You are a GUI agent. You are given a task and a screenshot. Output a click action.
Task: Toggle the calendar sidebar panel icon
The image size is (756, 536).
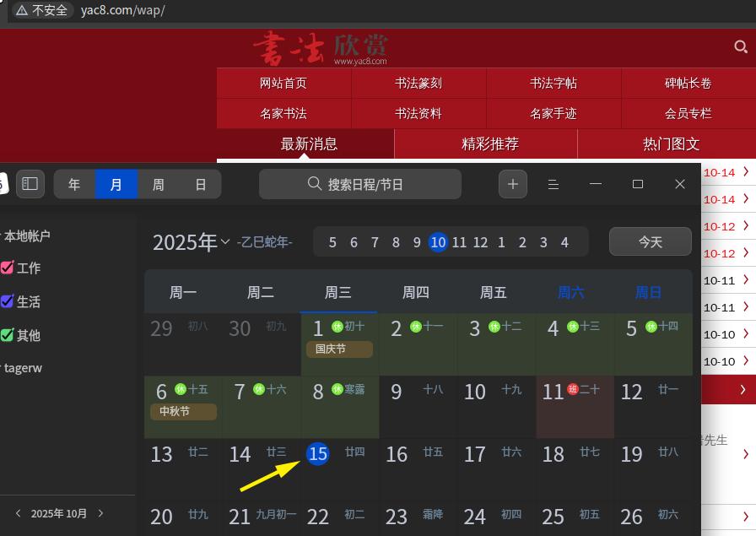[x=30, y=184]
